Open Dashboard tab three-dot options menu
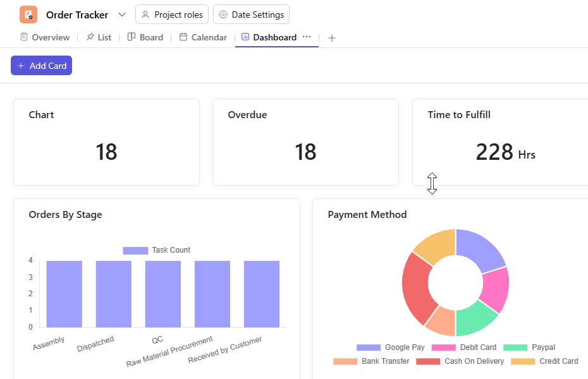The width and height of the screenshot is (588, 379). (307, 37)
